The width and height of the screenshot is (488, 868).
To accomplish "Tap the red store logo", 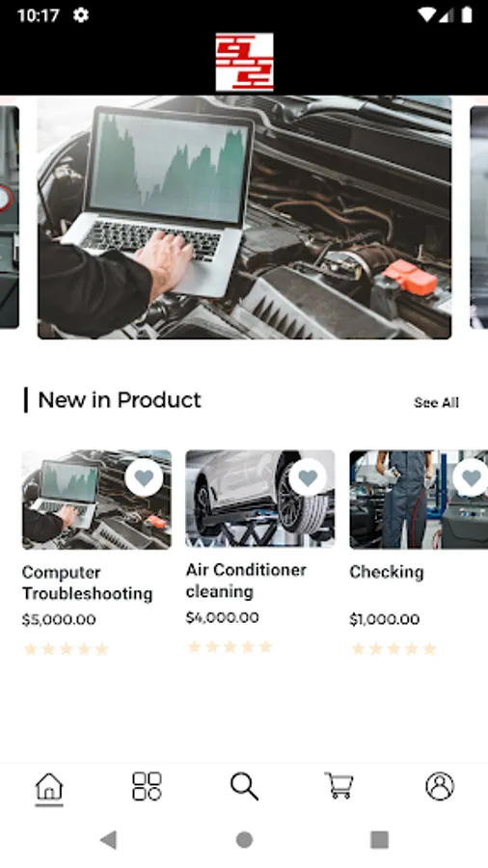I will click(245, 62).
